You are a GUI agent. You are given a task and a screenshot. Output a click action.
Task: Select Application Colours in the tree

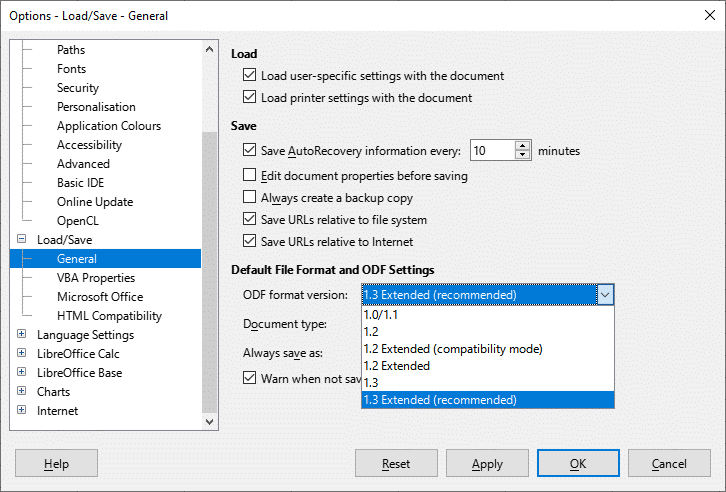tap(109, 125)
